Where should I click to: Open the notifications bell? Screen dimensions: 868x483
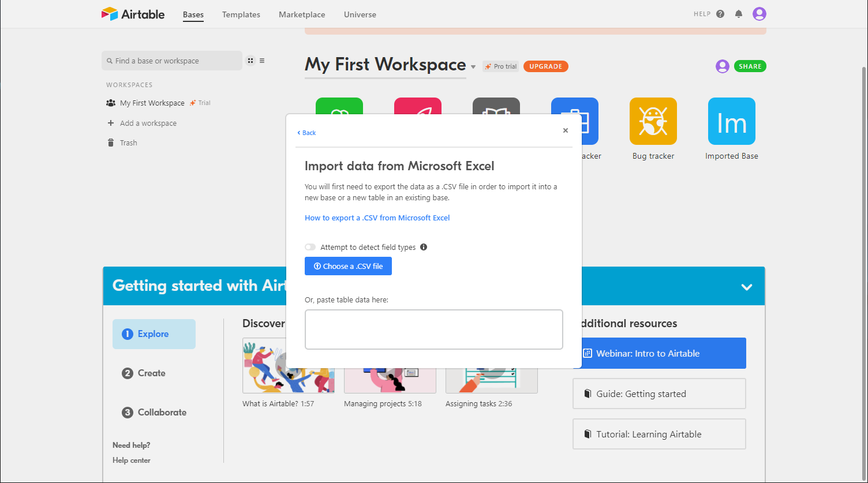[739, 14]
